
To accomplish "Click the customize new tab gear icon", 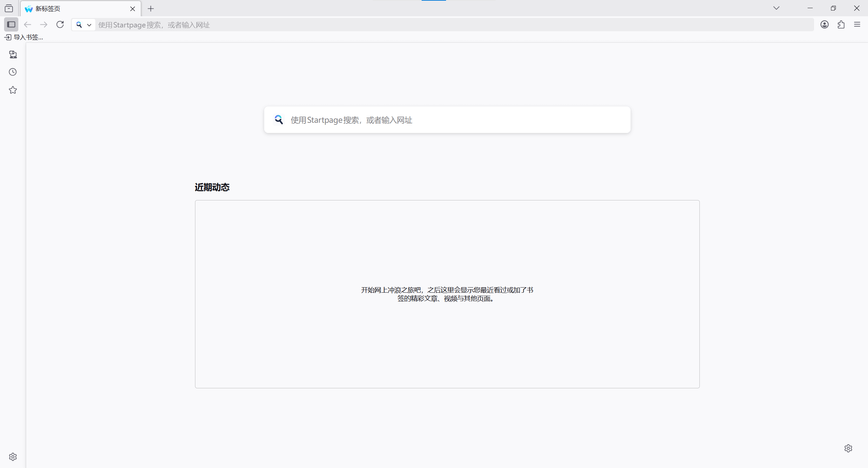I will point(848,448).
